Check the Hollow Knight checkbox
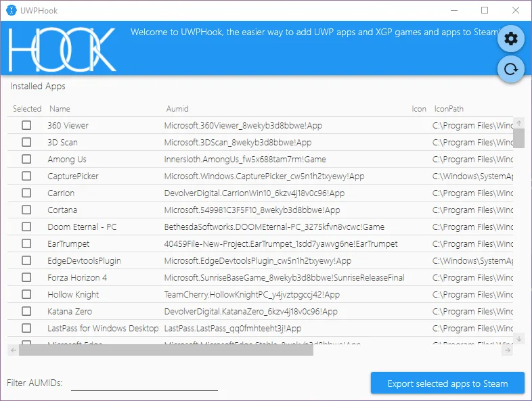 [26, 295]
